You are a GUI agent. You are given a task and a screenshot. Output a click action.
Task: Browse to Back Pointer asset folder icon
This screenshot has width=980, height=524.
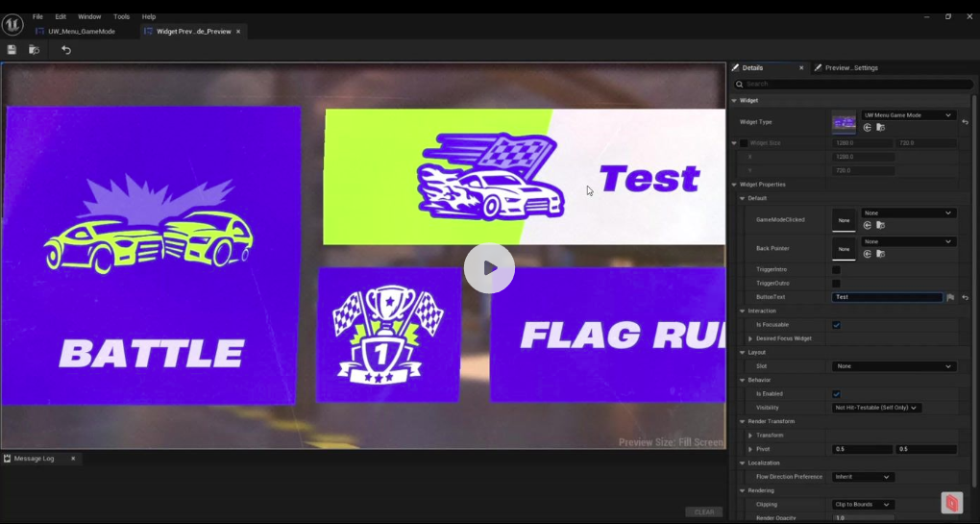[881, 254]
